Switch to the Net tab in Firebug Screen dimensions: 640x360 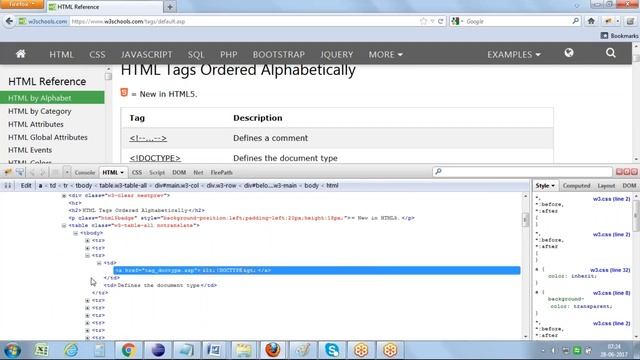pyautogui.click(x=198, y=172)
